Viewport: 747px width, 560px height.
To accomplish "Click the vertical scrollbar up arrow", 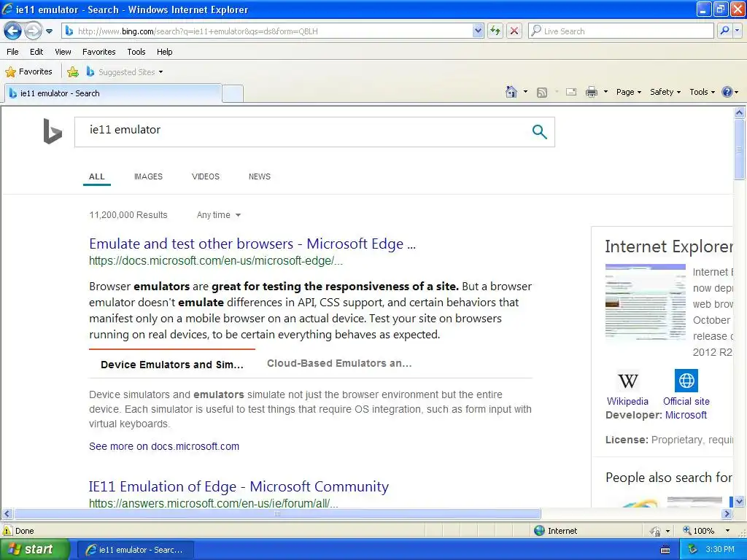I will [740, 112].
